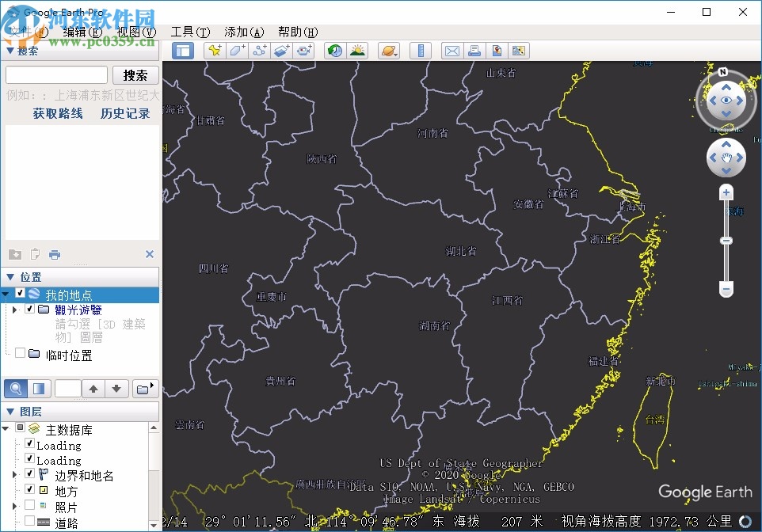Click the places opacity slider field

tap(67, 389)
